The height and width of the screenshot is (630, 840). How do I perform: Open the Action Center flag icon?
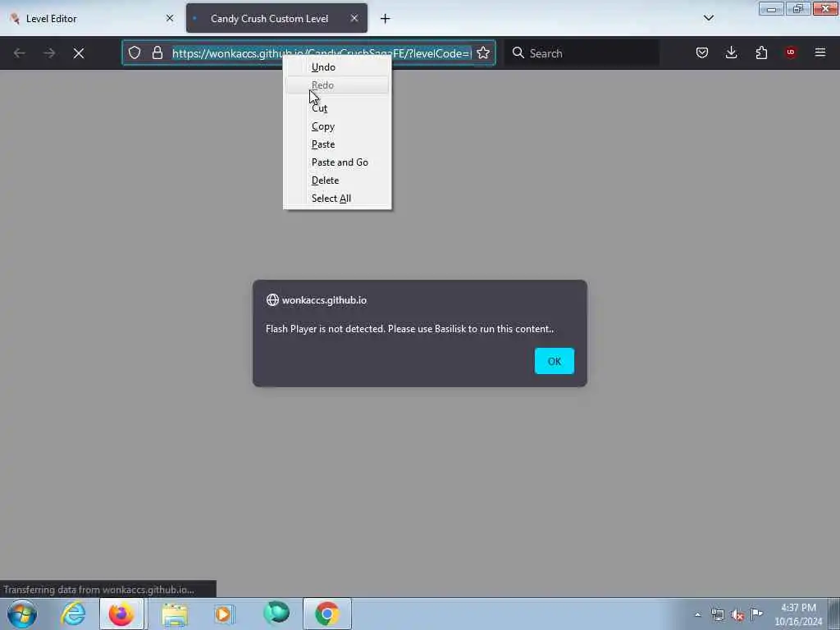(x=756, y=614)
